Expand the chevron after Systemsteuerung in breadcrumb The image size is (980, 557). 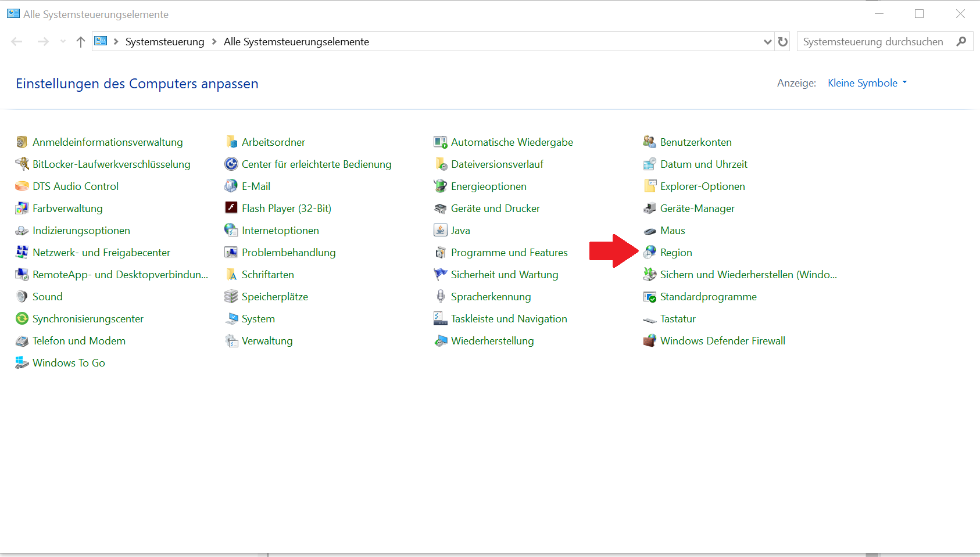tap(214, 42)
